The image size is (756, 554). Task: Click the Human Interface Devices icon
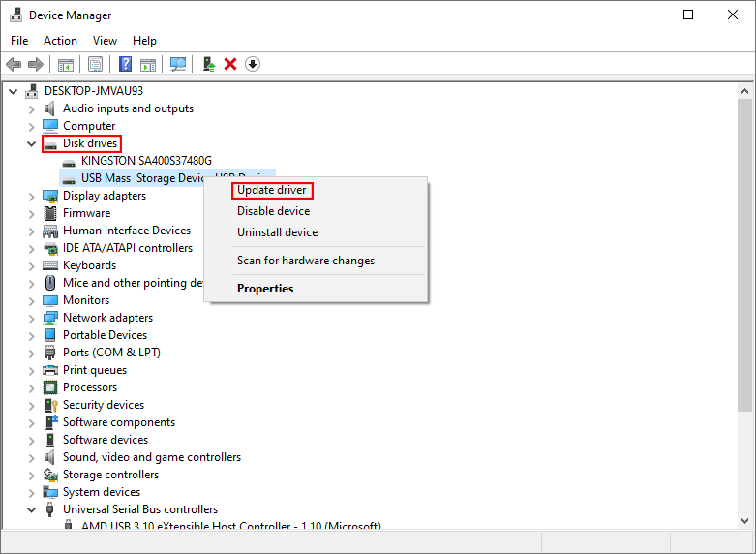tap(50, 231)
